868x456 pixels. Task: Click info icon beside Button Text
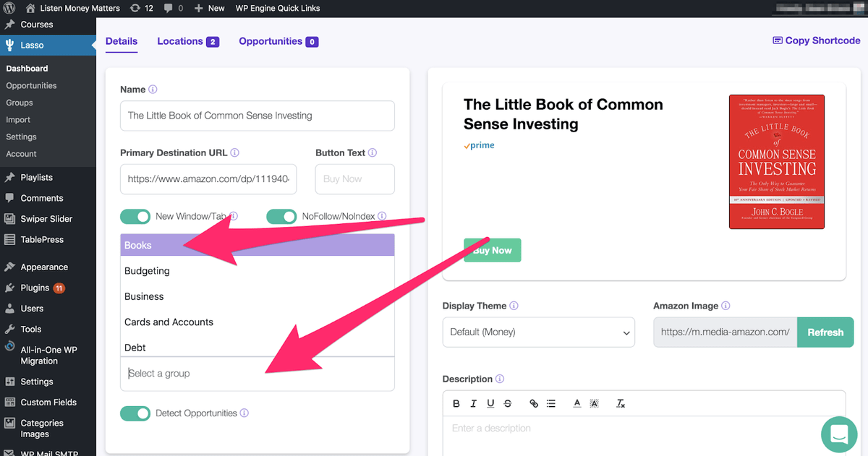(373, 153)
